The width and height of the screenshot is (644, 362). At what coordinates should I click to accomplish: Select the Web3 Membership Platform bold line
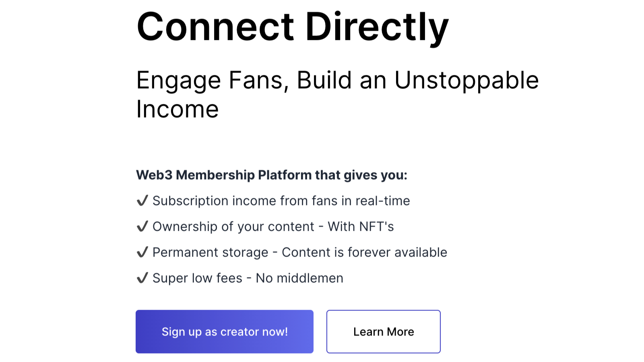pos(272,175)
